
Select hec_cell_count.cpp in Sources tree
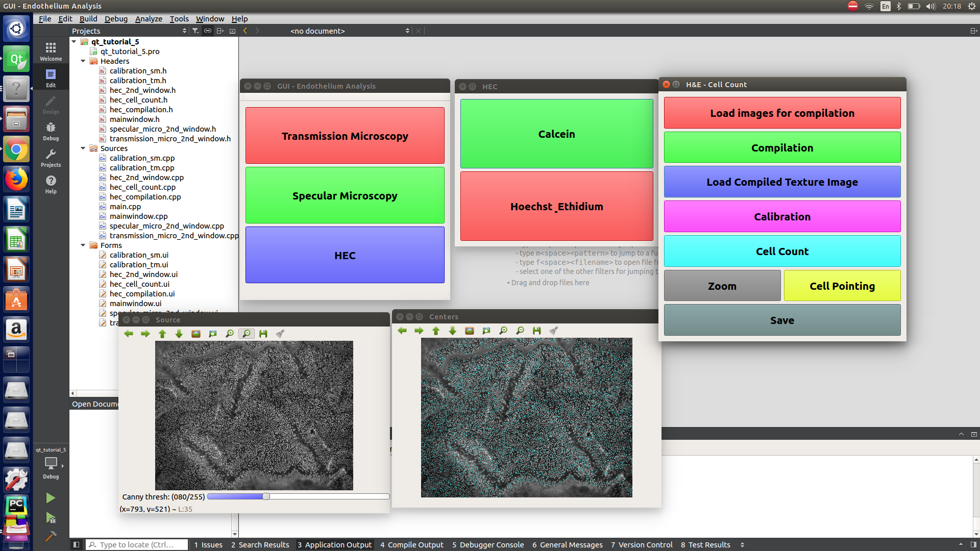pyautogui.click(x=141, y=186)
